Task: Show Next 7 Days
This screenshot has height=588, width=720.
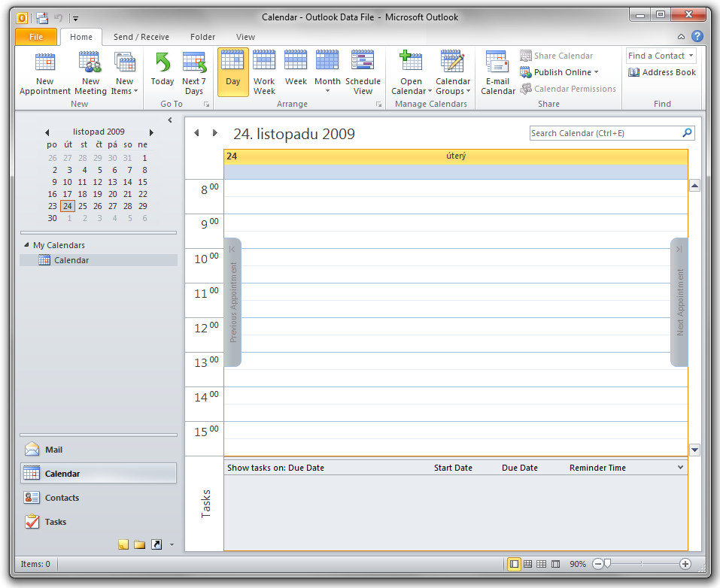Action: [194, 72]
